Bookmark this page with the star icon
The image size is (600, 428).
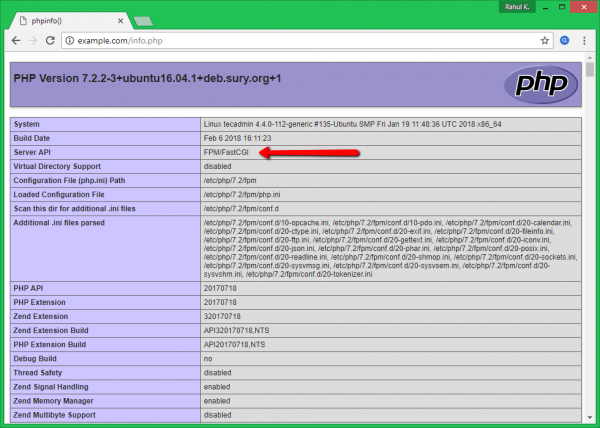pyautogui.click(x=545, y=41)
